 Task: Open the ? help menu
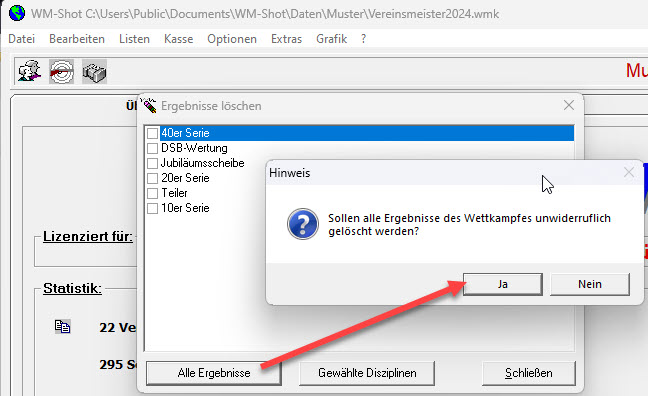(363, 39)
